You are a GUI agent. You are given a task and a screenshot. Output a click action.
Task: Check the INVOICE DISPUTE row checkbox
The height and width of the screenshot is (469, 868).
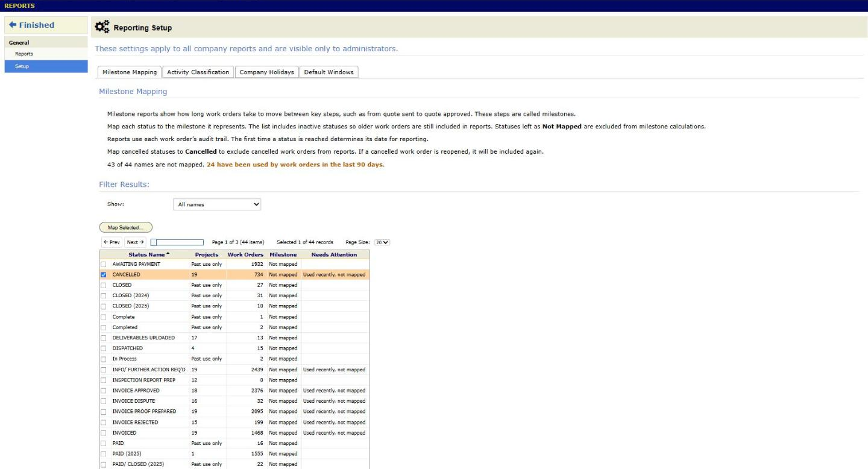[x=104, y=401]
